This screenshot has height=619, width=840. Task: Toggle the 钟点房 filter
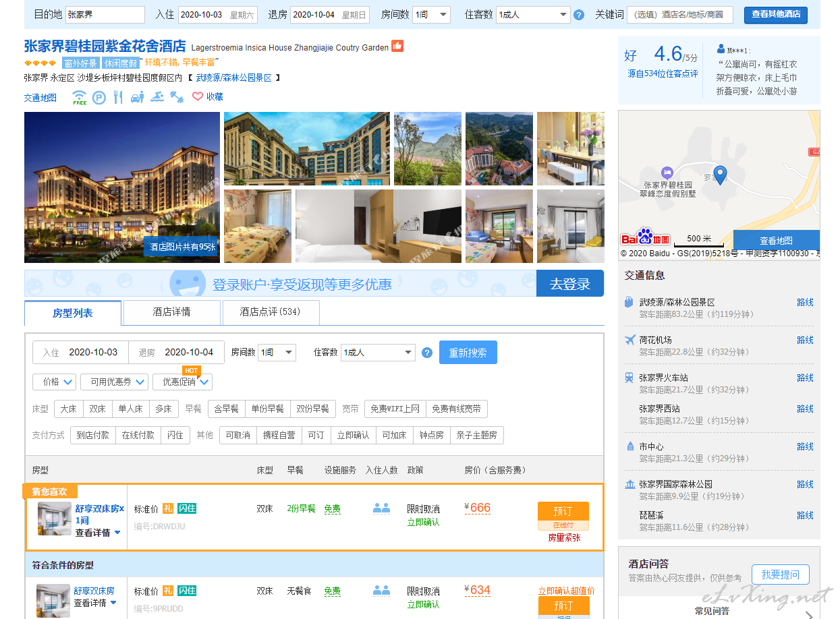432,435
